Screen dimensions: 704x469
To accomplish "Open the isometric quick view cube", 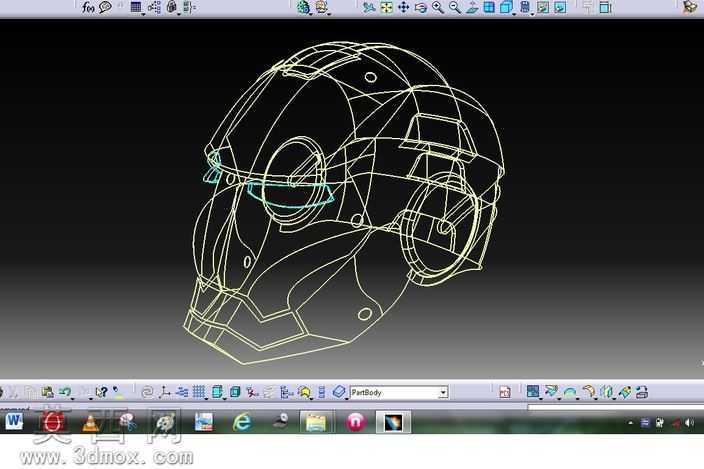I will coord(506,7).
